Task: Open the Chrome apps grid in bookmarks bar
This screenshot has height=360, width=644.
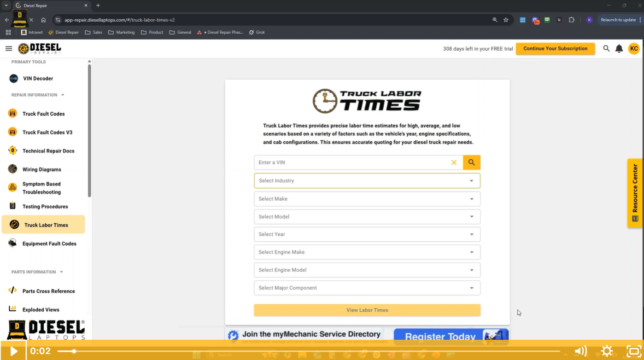Action: tap(8, 32)
